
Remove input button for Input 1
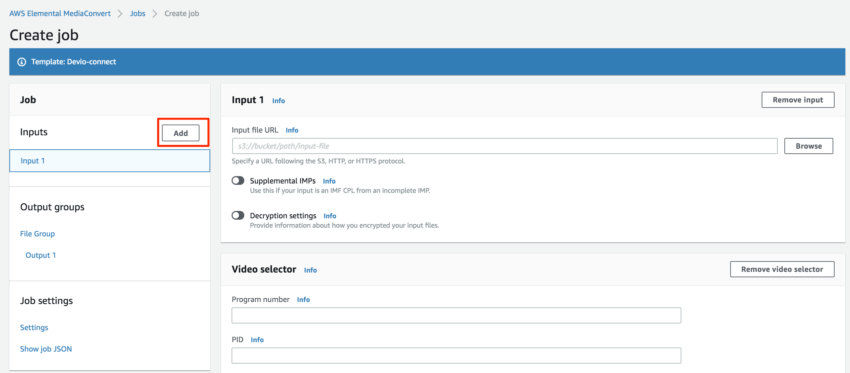tap(797, 100)
